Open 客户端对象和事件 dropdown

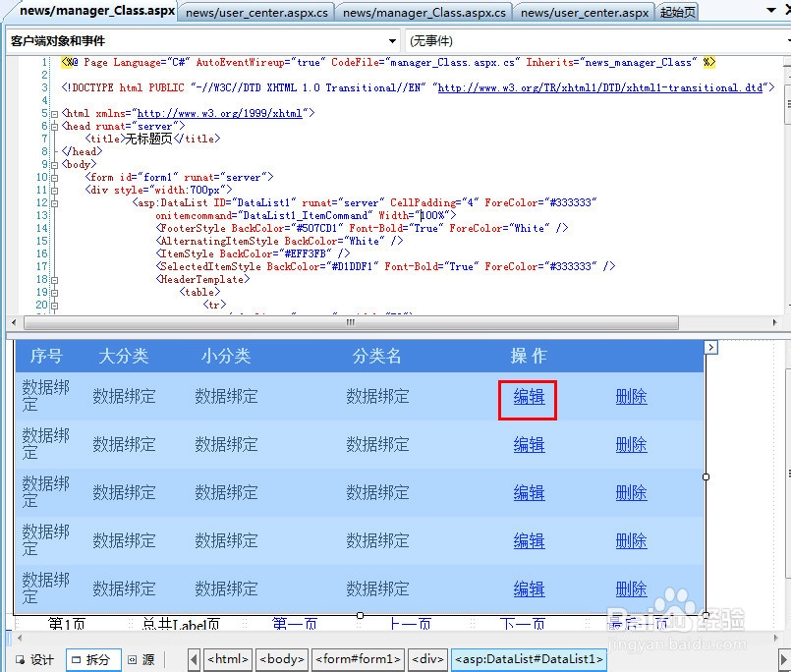click(x=203, y=41)
